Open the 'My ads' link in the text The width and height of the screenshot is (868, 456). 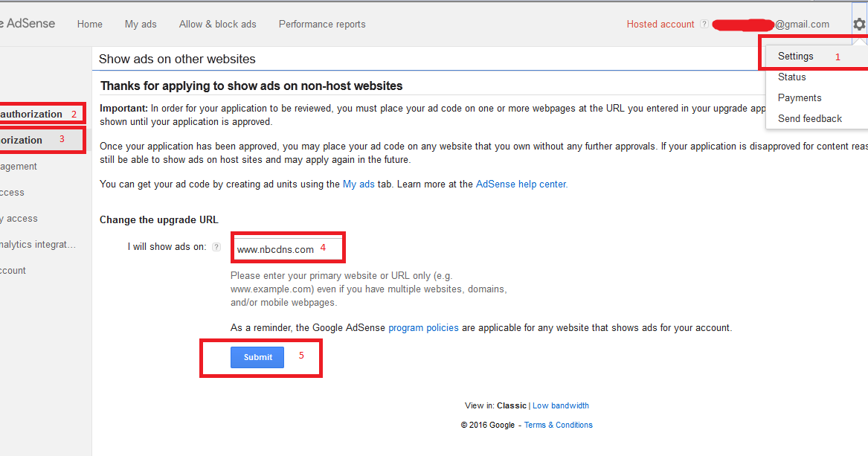click(359, 184)
